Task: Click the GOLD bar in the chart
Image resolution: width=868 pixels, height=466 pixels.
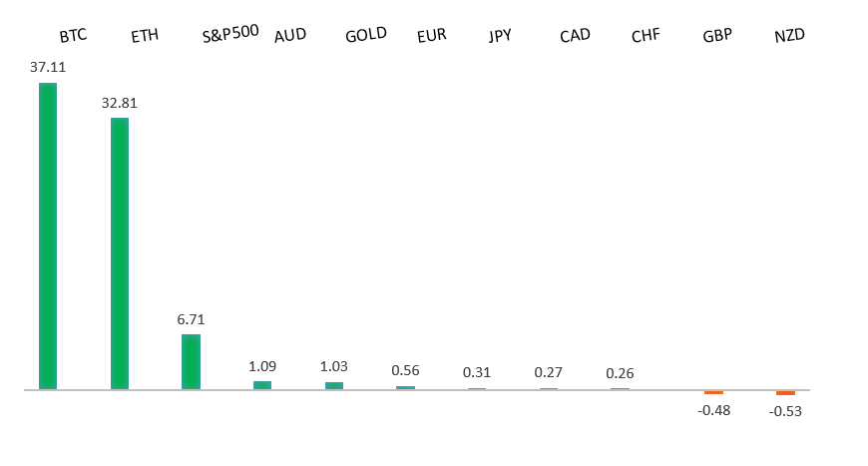Action: tap(334, 385)
